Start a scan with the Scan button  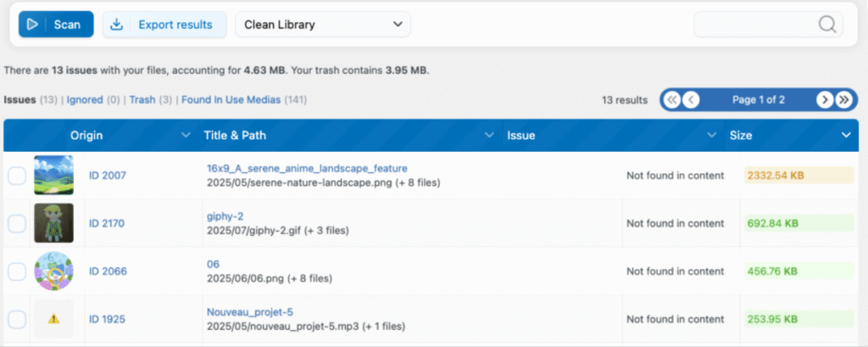click(55, 25)
